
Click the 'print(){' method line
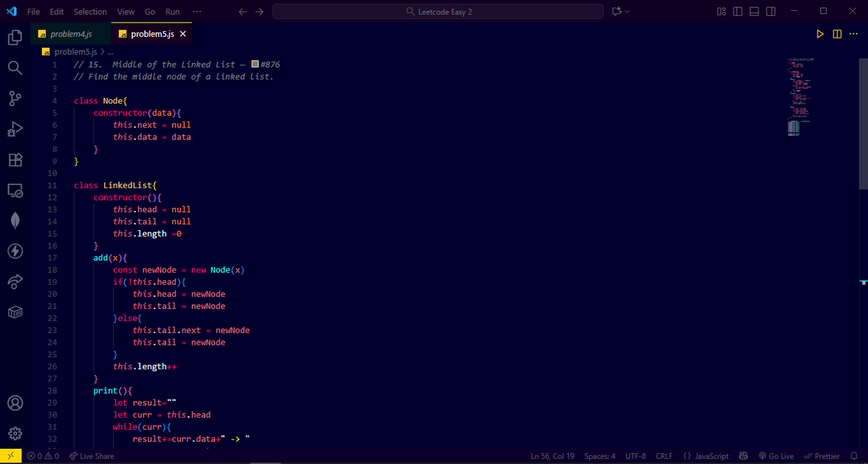point(113,391)
